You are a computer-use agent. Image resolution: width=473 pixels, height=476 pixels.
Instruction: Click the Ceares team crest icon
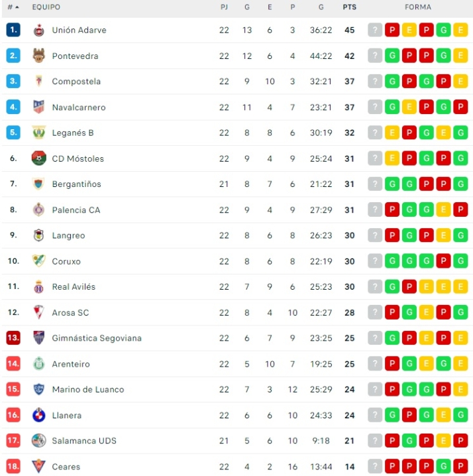[38, 467]
